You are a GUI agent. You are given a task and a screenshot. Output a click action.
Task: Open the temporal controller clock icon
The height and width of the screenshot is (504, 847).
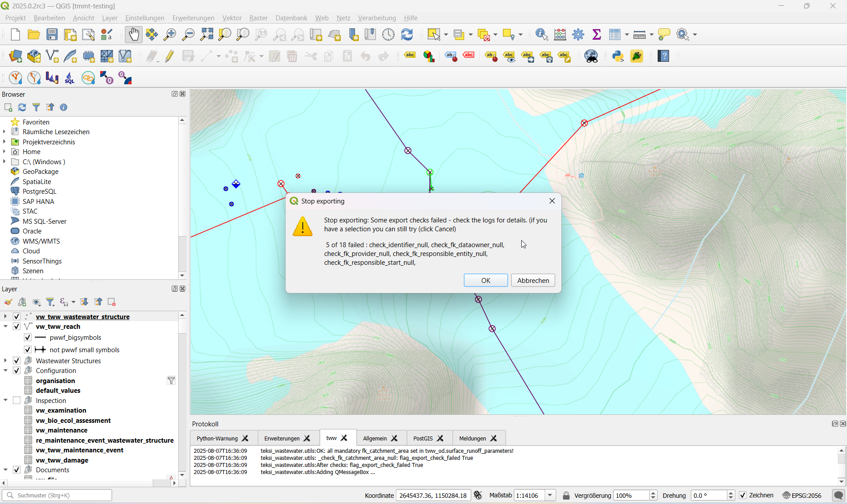(x=388, y=34)
